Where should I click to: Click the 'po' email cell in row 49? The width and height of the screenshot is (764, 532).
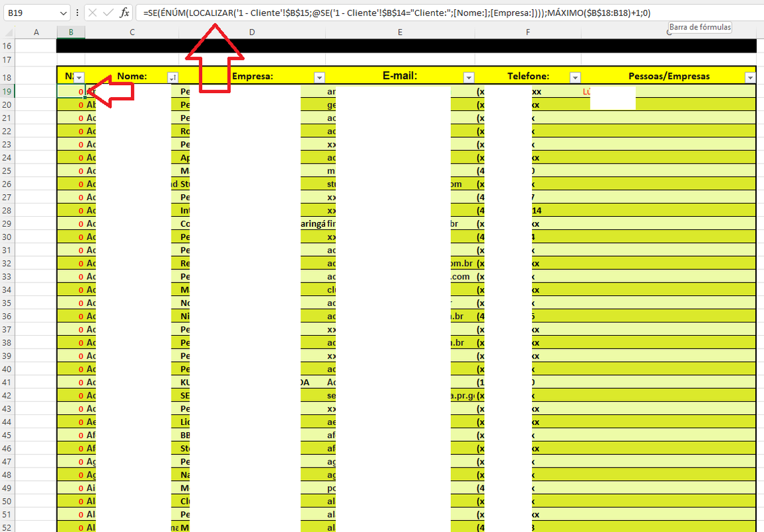(400, 487)
